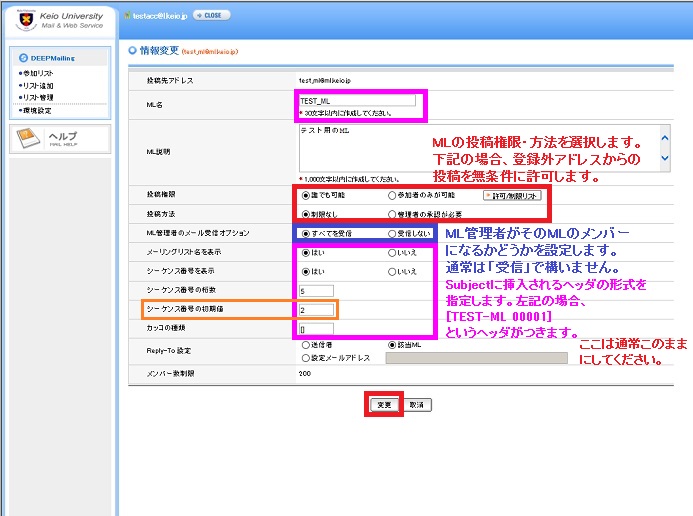Select 参加者のみ可能 for posting permission
This screenshot has height=516, width=693.
point(392,196)
